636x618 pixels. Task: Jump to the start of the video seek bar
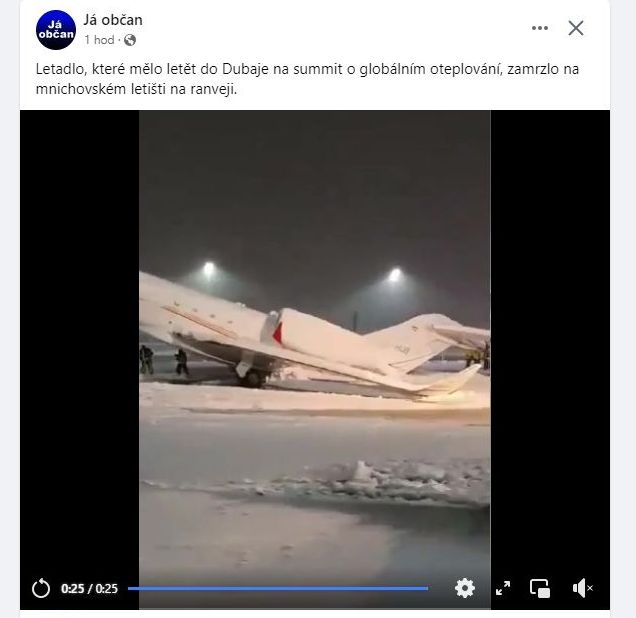[x=129, y=588]
